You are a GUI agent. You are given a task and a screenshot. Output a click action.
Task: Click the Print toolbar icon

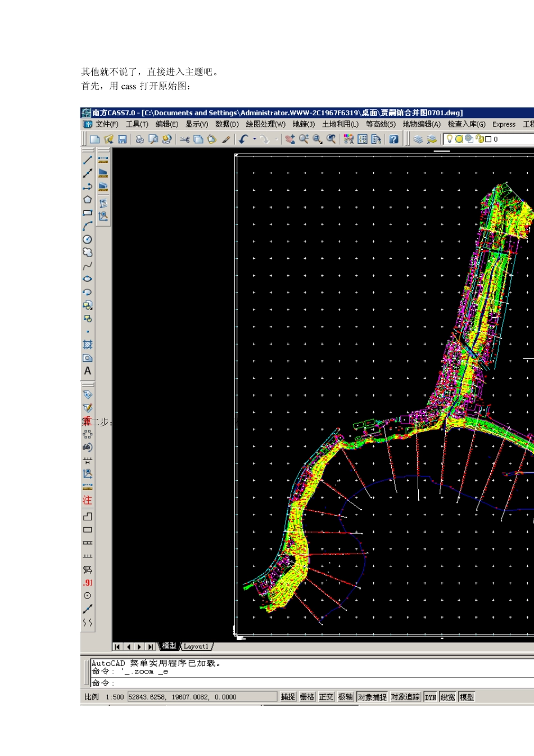tap(139, 139)
